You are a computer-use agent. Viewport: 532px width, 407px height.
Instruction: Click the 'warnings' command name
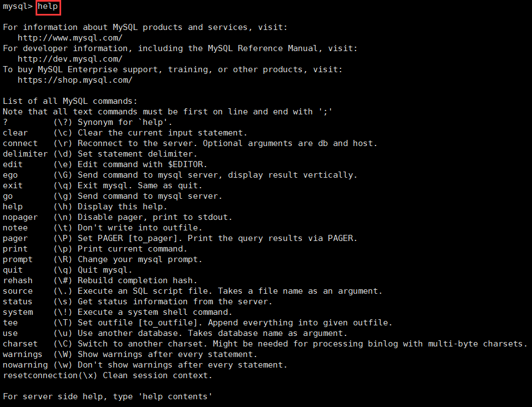click(22, 354)
